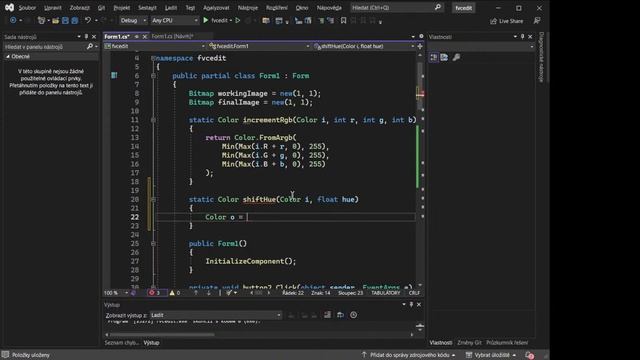The width and height of the screenshot is (640, 360).
Task: Collapse the Form1 constructor outline
Action: pos(153,243)
